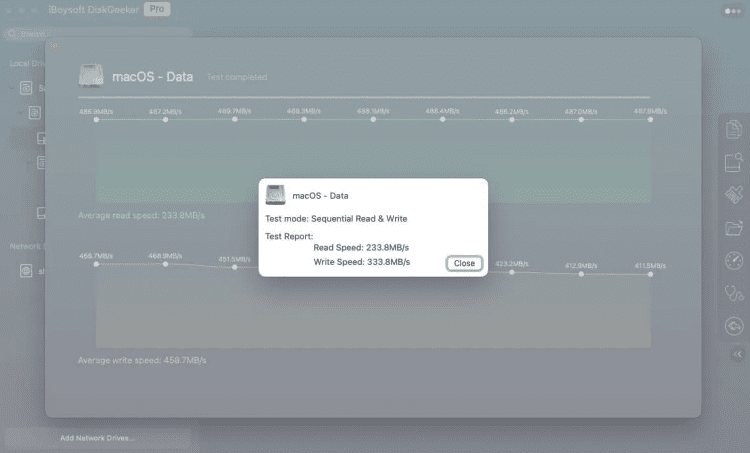750x453 pixels.
Task: Select the speed test gauge icon
Action: click(x=734, y=260)
